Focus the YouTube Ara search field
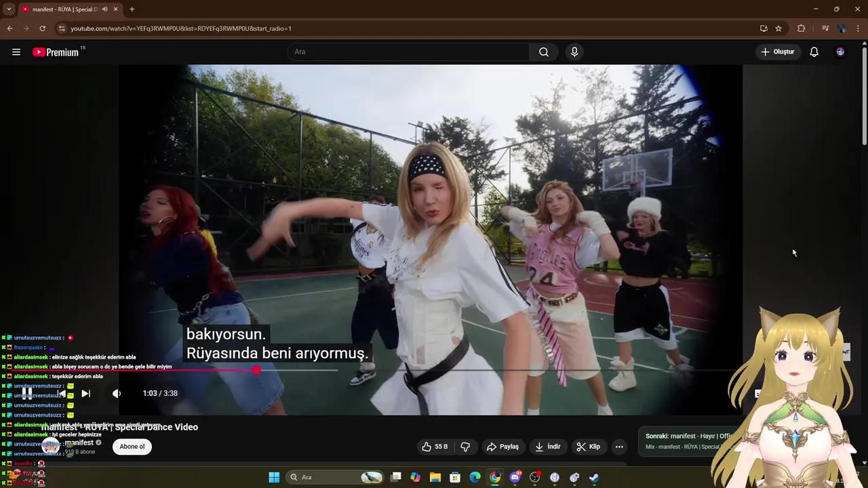Viewport: 868px width, 488px height. (x=408, y=52)
